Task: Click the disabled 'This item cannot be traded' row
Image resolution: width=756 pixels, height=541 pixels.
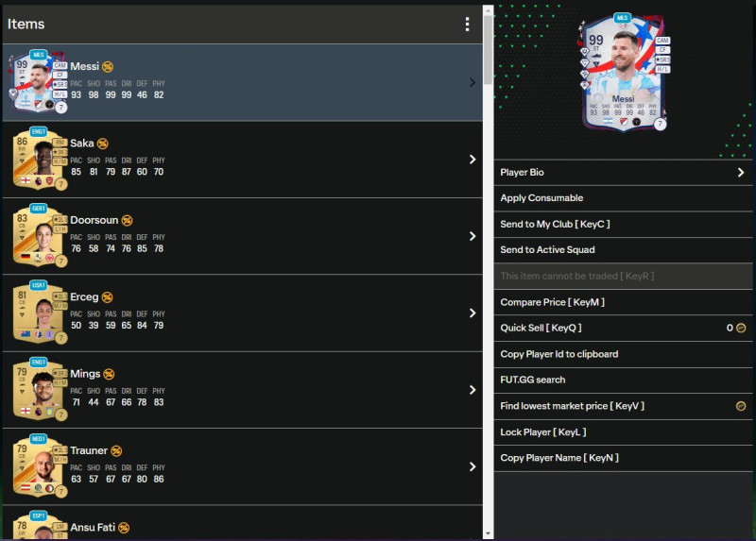Action: point(624,276)
